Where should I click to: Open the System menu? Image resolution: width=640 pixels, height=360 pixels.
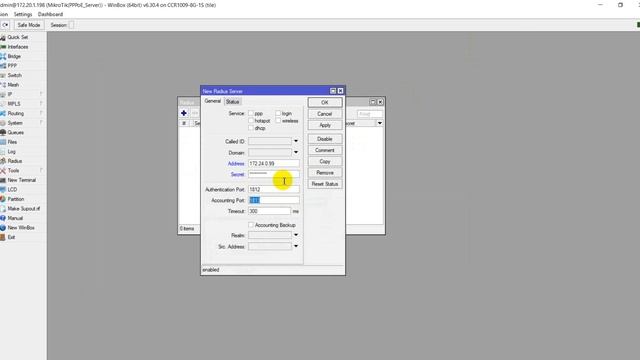pyautogui.click(x=15, y=123)
